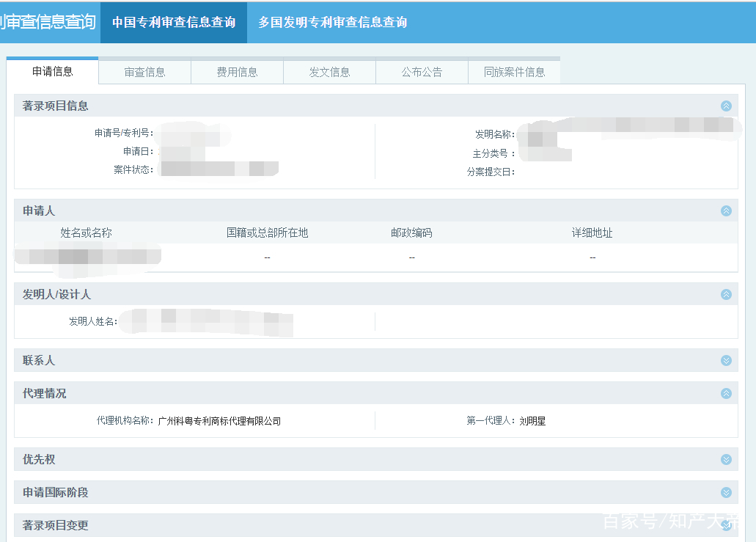
Task: Select agent name 刘明星
Action: (x=532, y=422)
